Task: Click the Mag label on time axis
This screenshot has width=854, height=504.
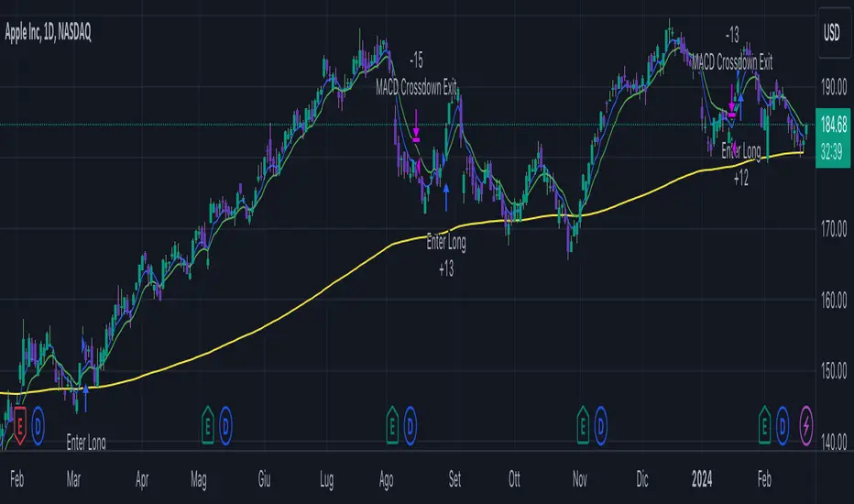Action: [199, 480]
